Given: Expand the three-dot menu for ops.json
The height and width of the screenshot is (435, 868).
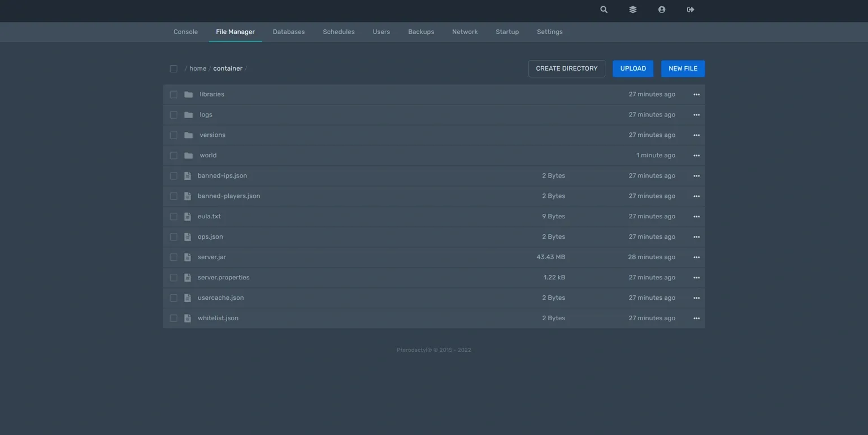Looking at the screenshot, I should 696,237.
